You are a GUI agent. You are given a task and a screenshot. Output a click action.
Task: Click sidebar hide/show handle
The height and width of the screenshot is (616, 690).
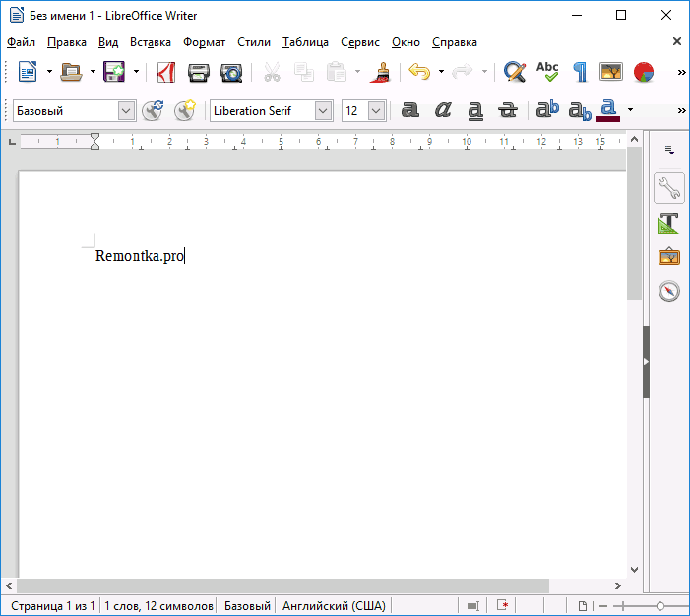point(646,362)
